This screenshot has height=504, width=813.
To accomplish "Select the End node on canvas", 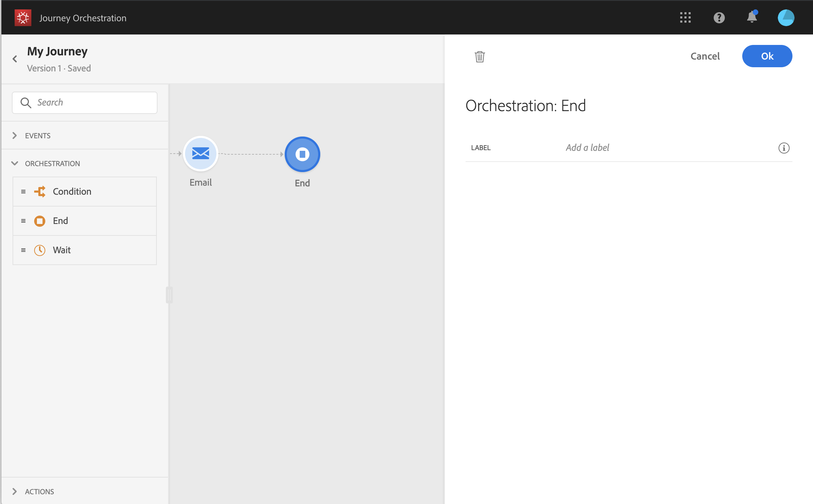I will [302, 154].
